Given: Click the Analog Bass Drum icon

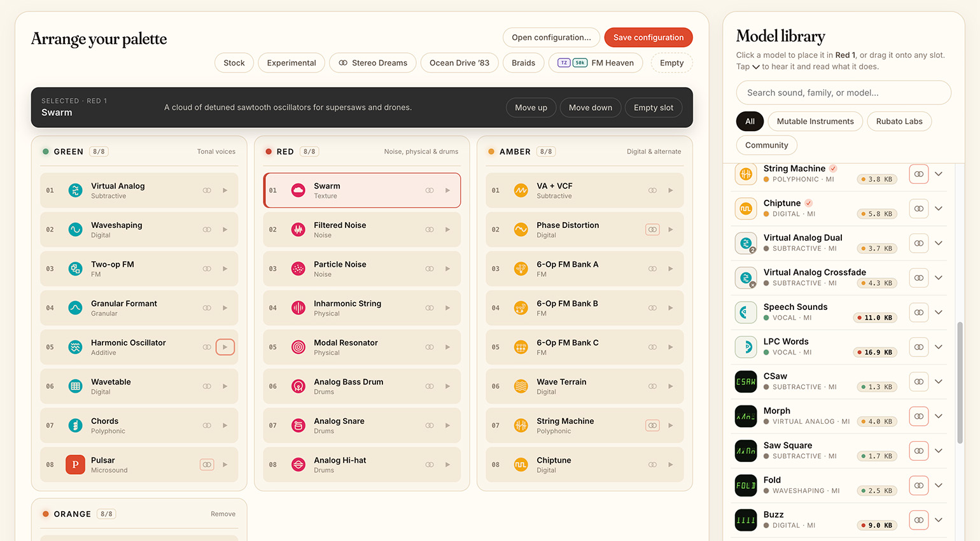Looking at the screenshot, I should click(298, 386).
